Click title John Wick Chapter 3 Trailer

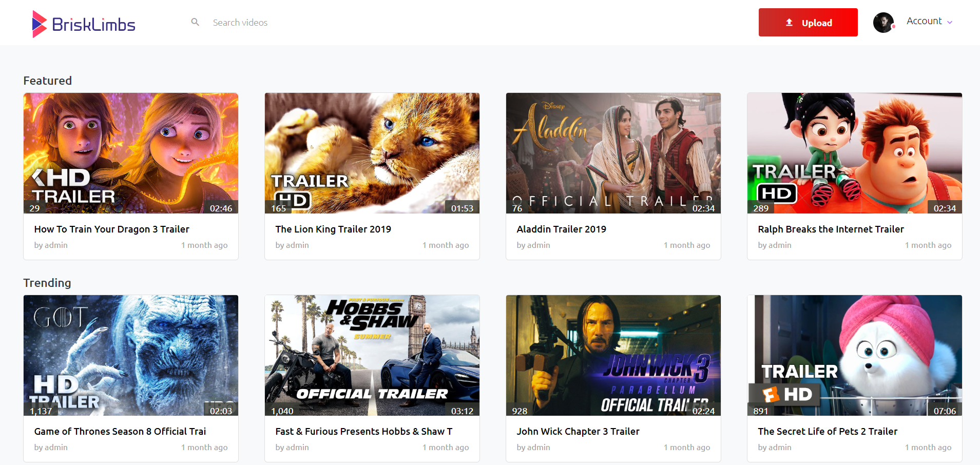(x=578, y=432)
